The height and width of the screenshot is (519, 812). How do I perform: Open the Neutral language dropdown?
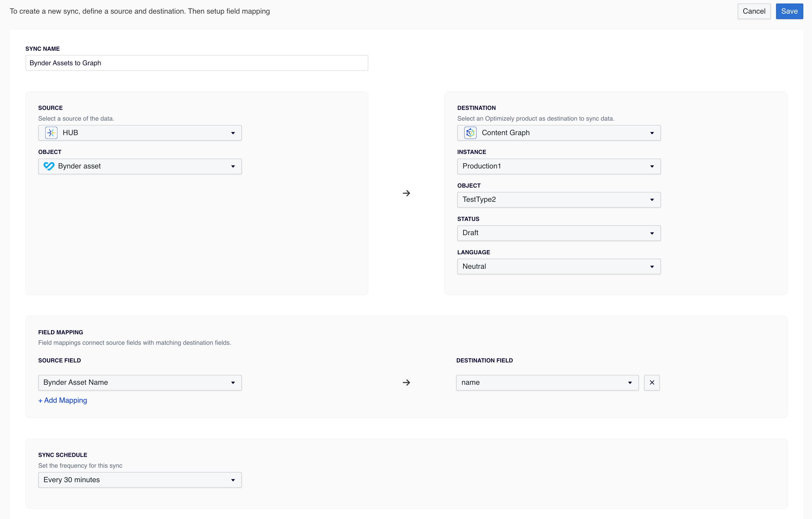[559, 266]
